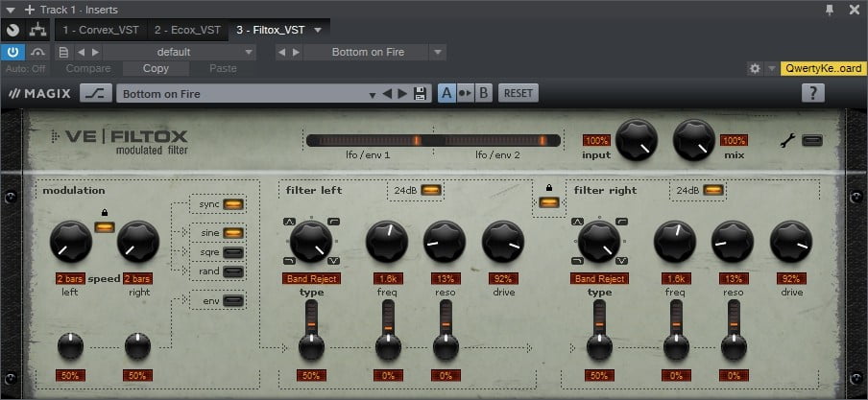Click the MAGIX logo

pos(39,93)
